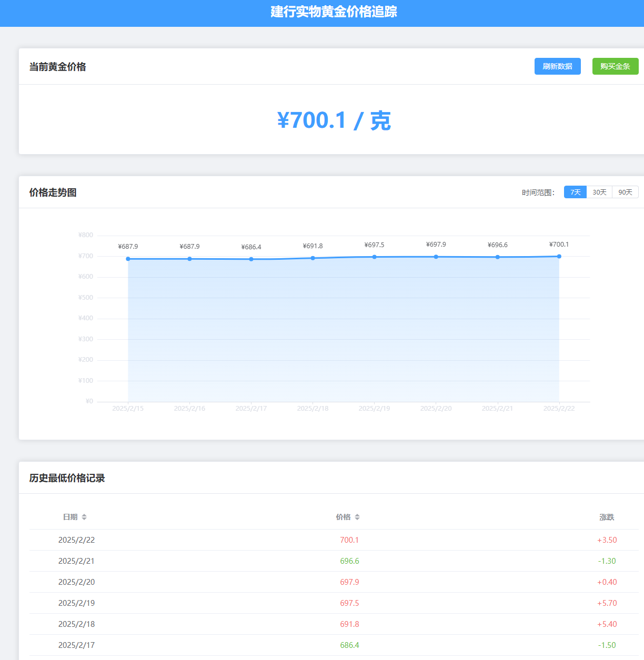Choose the 90天 time range
The width and height of the screenshot is (644, 660).
click(x=625, y=192)
